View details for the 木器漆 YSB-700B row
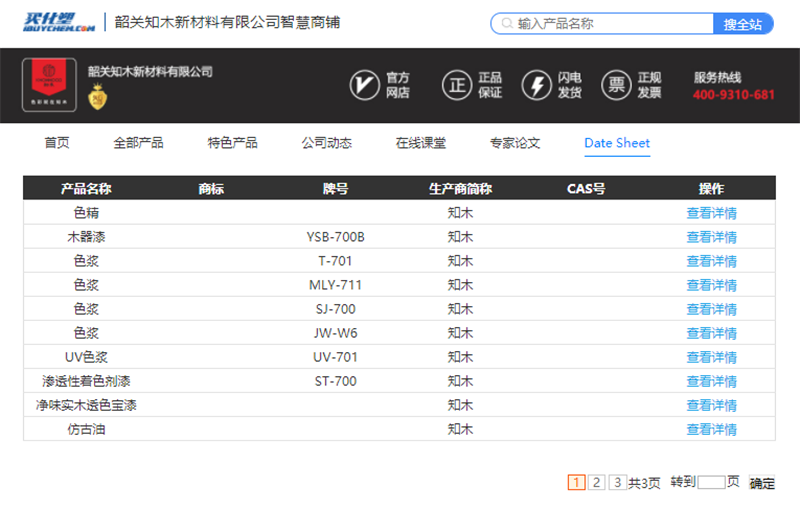 pyautogui.click(x=711, y=237)
